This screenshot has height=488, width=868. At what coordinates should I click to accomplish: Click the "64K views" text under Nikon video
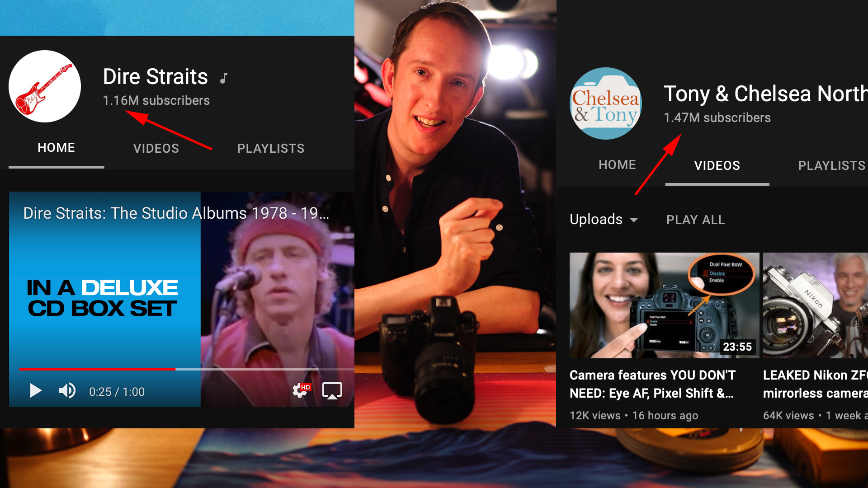click(788, 415)
